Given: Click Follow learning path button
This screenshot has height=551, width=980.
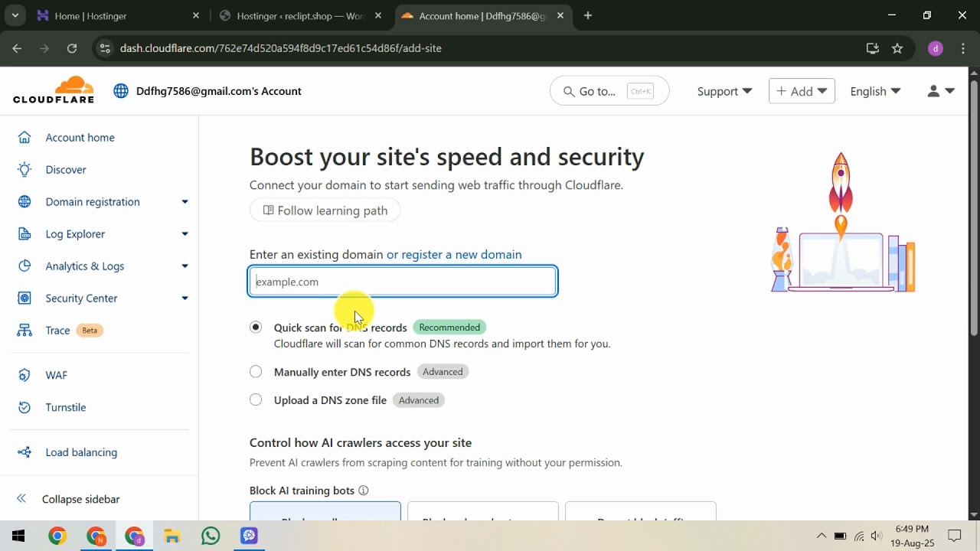Looking at the screenshot, I should click(325, 210).
